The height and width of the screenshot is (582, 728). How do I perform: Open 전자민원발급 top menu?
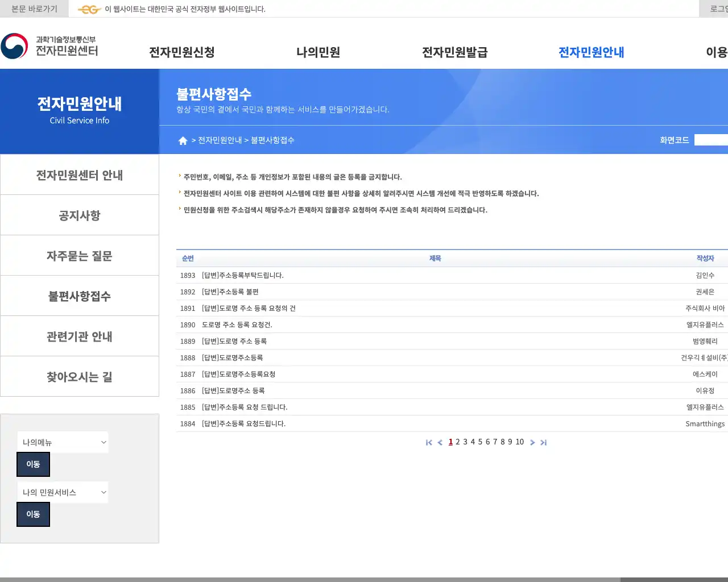point(455,52)
